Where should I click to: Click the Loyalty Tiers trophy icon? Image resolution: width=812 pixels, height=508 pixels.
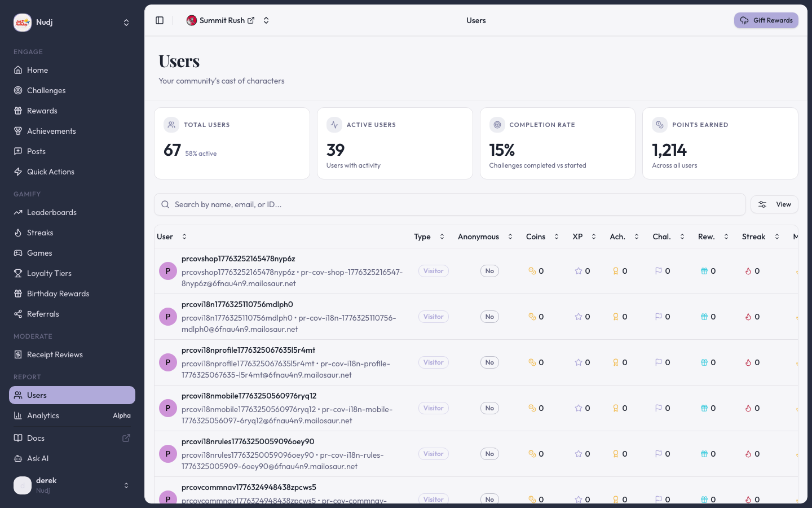18,273
